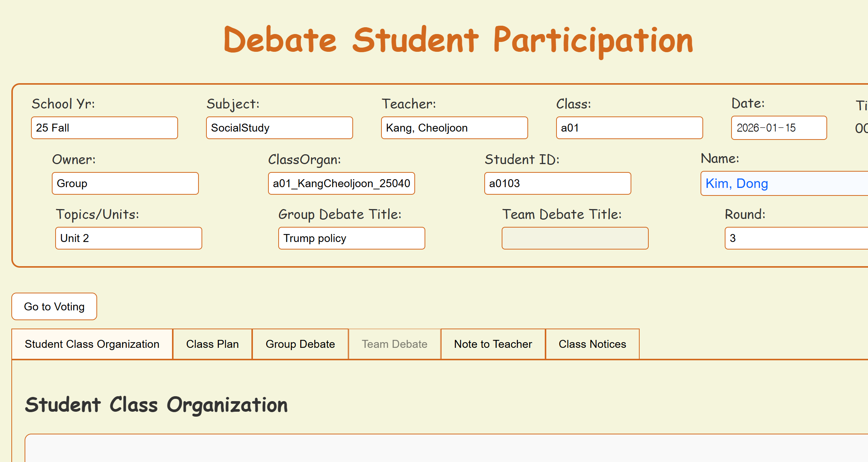Viewport: 868px width, 462px height.
Task: Click the School Yr field
Action: (x=104, y=128)
